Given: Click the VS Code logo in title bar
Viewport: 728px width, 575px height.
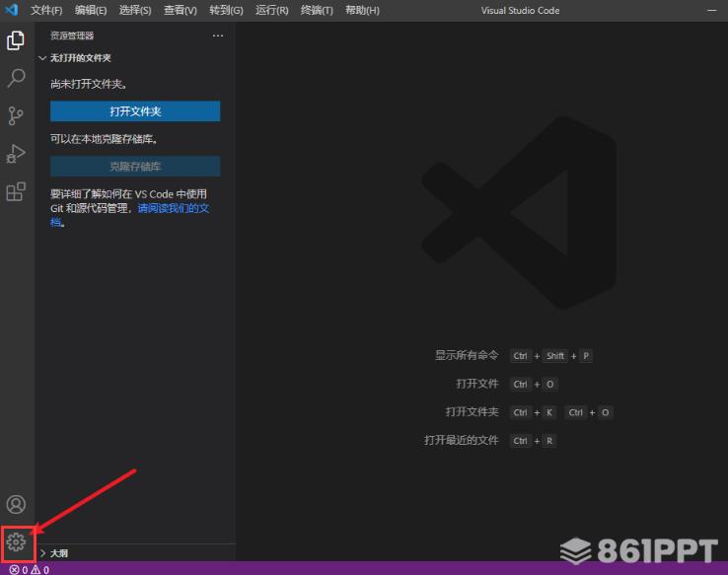Looking at the screenshot, I should 11,10.
